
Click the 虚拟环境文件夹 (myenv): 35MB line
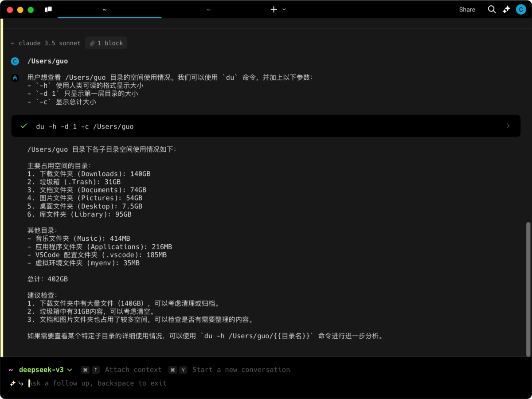pyautogui.click(x=83, y=263)
